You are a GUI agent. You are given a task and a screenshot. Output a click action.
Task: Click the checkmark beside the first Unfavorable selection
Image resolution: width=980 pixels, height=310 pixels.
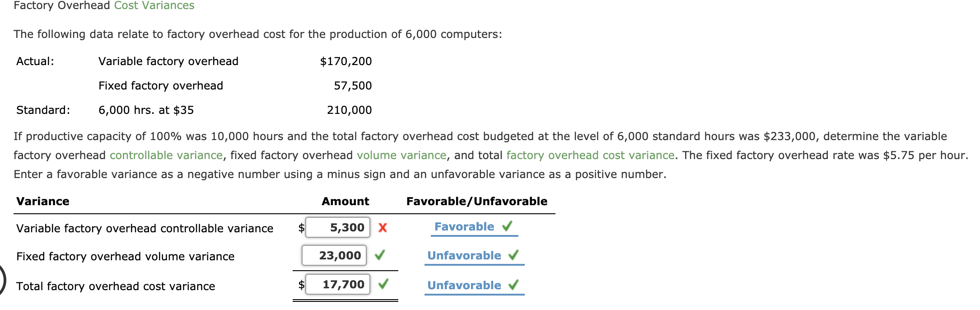point(513,255)
